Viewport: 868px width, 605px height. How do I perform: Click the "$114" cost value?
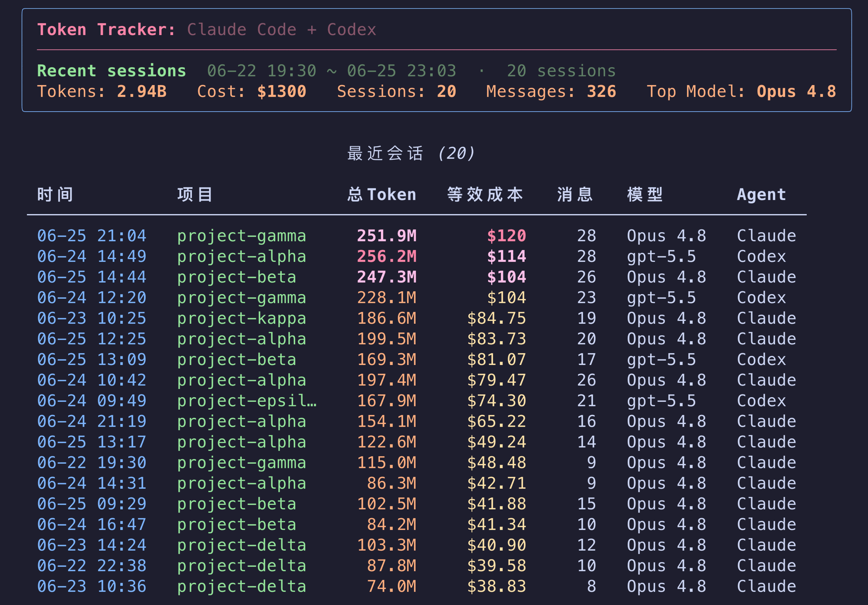(506, 256)
